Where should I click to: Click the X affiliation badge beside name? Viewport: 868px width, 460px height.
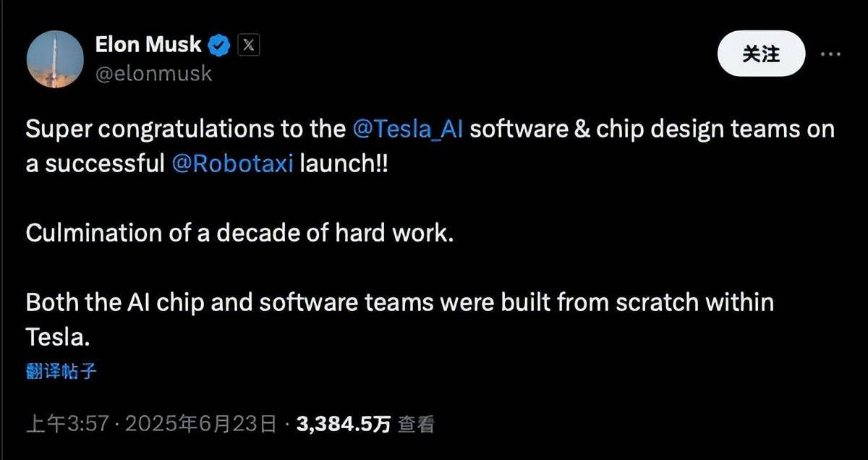[x=248, y=46]
